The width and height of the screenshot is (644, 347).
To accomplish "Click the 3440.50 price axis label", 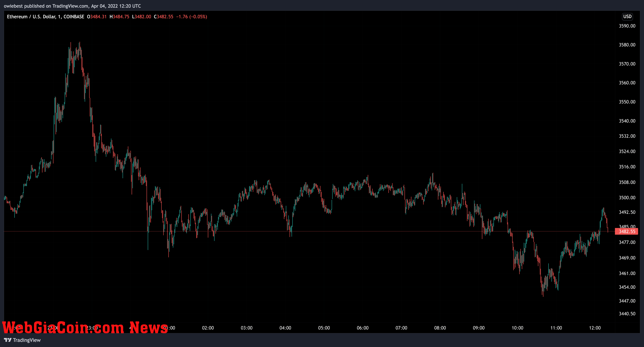I will 627,313.
